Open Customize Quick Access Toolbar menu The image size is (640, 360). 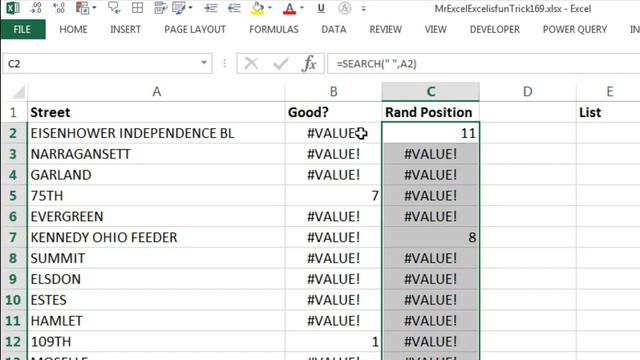pos(363,9)
